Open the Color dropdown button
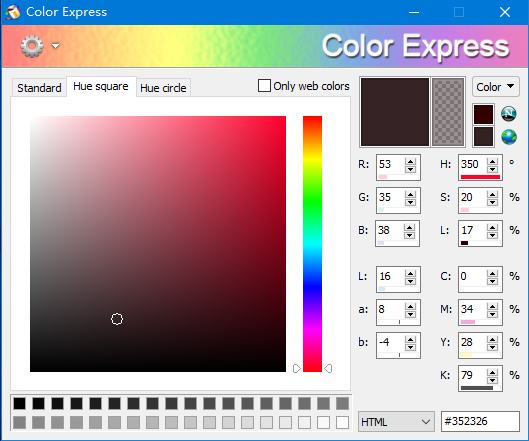The width and height of the screenshot is (529, 441). coord(495,87)
